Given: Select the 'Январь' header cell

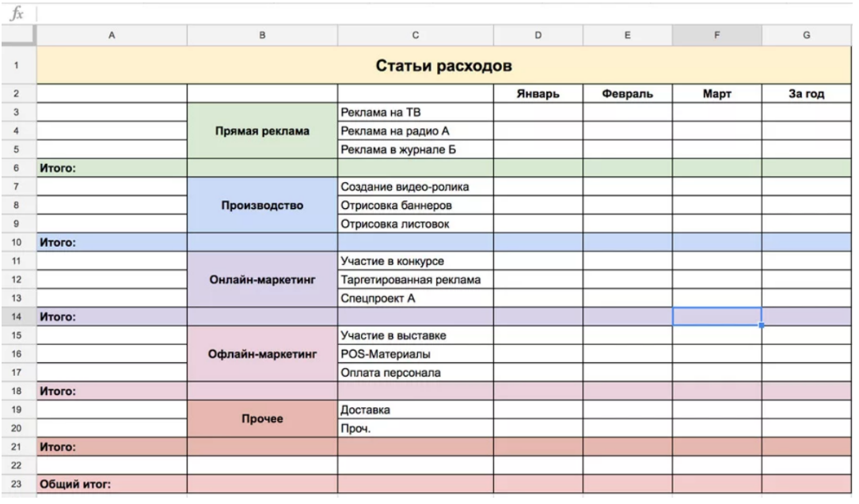Looking at the screenshot, I should pyautogui.click(x=538, y=93).
